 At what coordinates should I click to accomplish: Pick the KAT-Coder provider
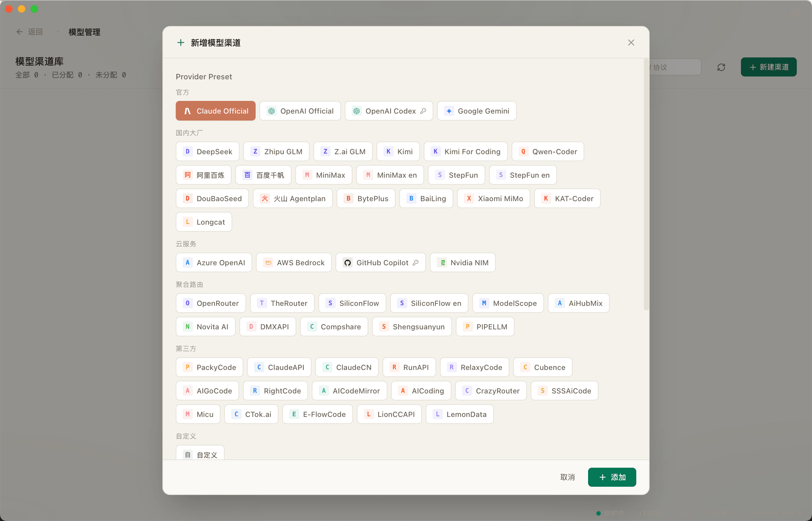click(567, 199)
